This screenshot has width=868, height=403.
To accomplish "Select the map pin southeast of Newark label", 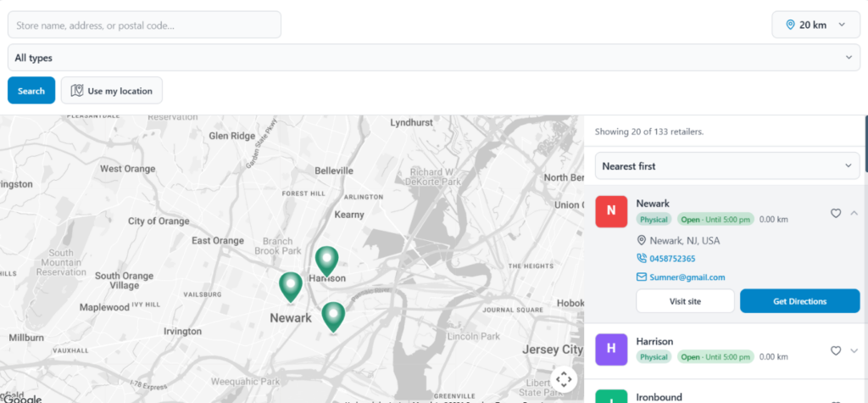I will pyautogui.click(x=333, y=316).
